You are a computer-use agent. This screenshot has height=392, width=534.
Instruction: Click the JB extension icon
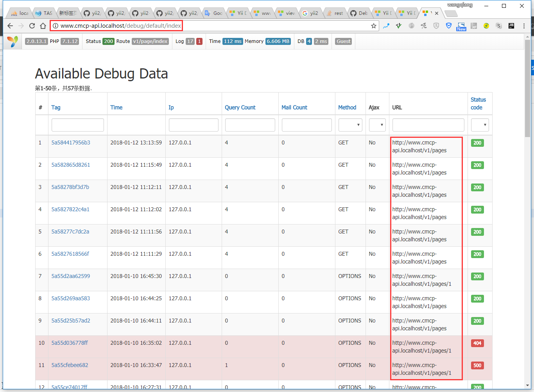[x=511, y=26]
